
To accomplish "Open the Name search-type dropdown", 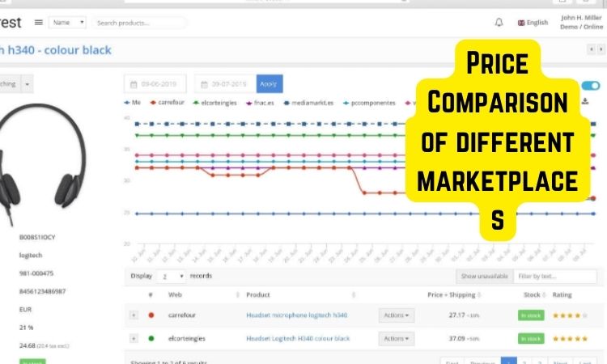I will tap(67, 23).
